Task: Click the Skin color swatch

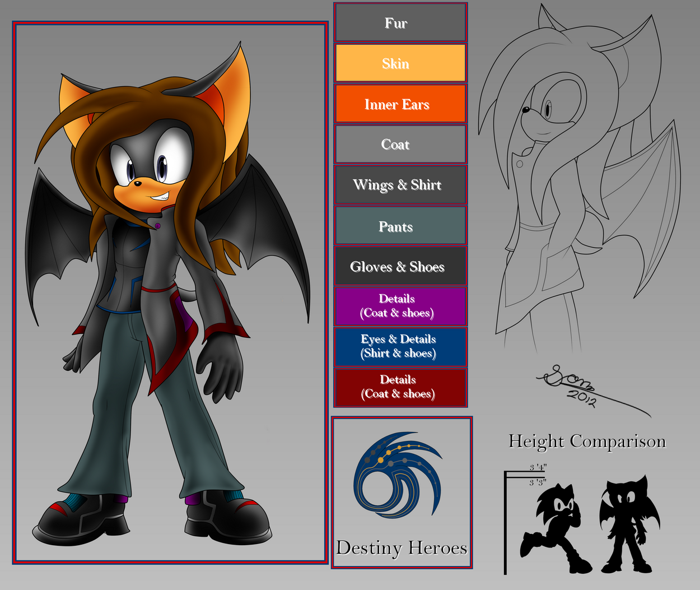Action: click(400, 63)
